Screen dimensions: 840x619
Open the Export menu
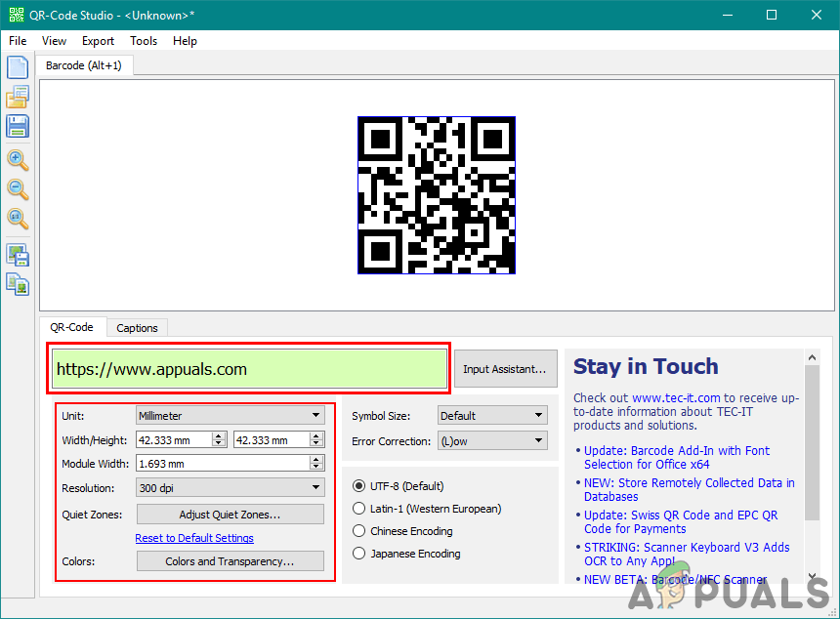(98, 41)
